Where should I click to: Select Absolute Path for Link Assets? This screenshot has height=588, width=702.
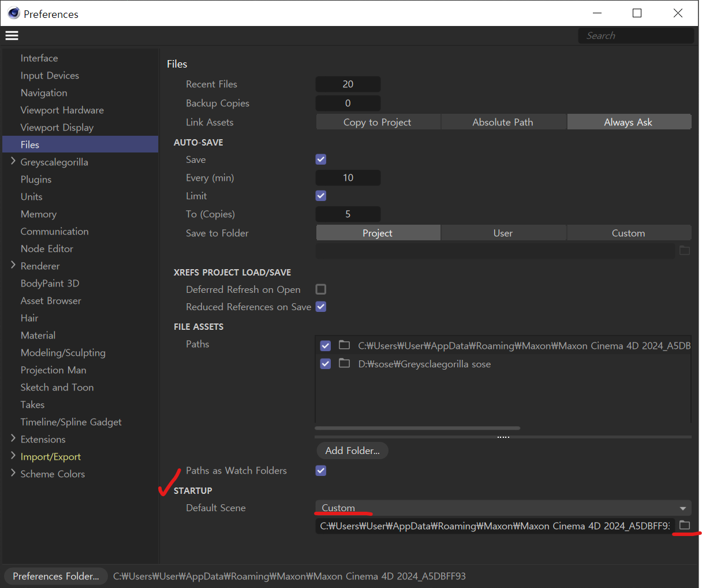[503, 122]
